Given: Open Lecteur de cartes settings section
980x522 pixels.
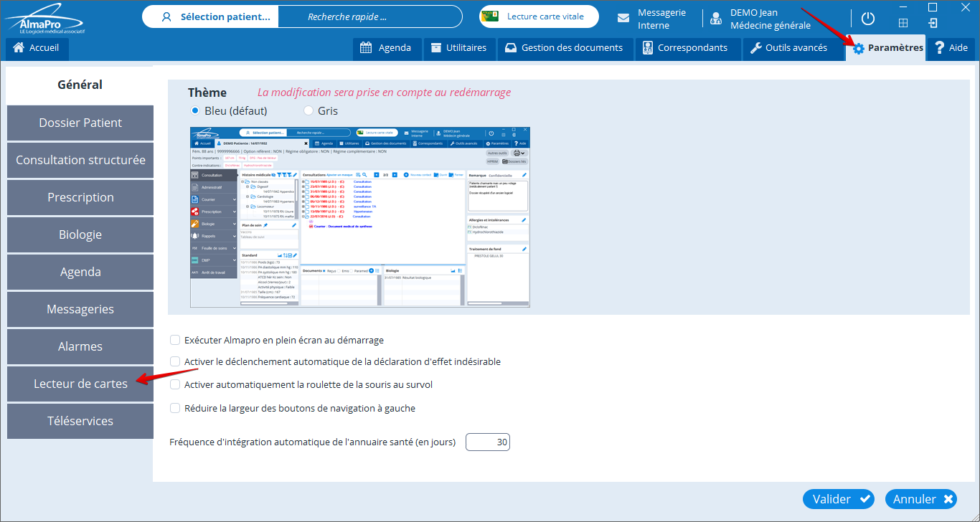Looking at the screenshot, I should click(80, 384).
